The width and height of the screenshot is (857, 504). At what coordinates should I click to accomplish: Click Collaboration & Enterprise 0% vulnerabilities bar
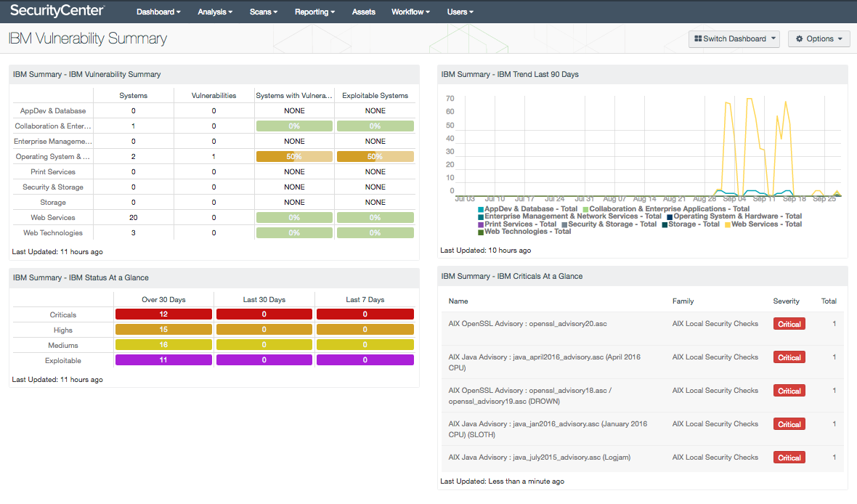294,126
